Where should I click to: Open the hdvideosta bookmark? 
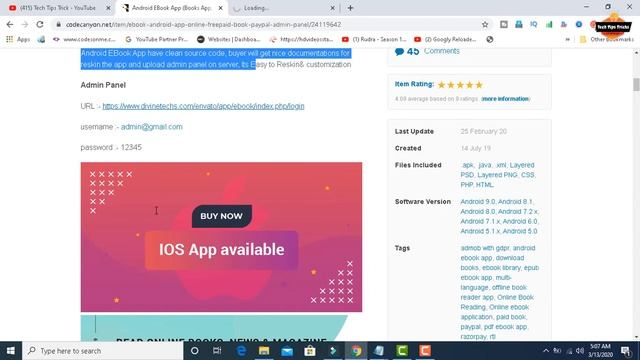click(x=301, y=39)
